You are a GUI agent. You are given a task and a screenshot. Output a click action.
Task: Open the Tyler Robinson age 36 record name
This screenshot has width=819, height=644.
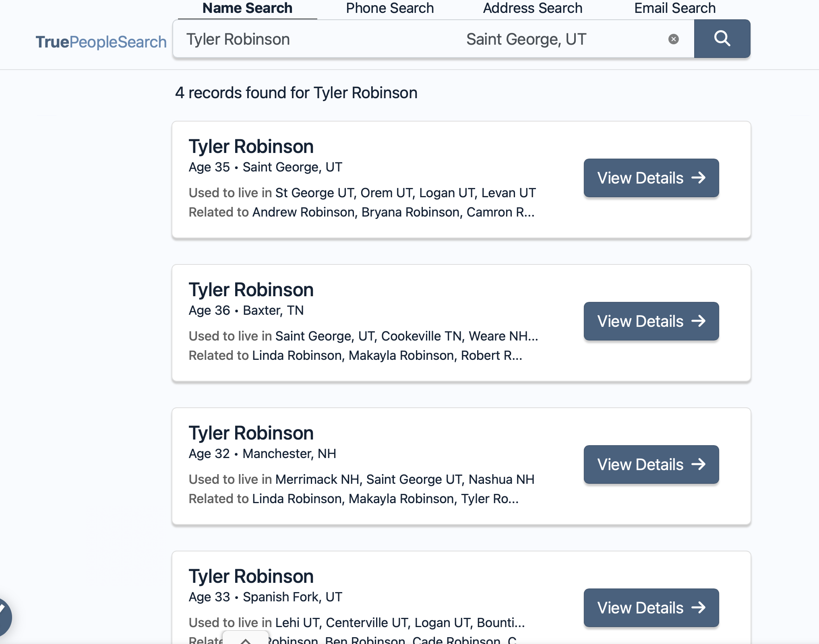(x=251, y=290)
